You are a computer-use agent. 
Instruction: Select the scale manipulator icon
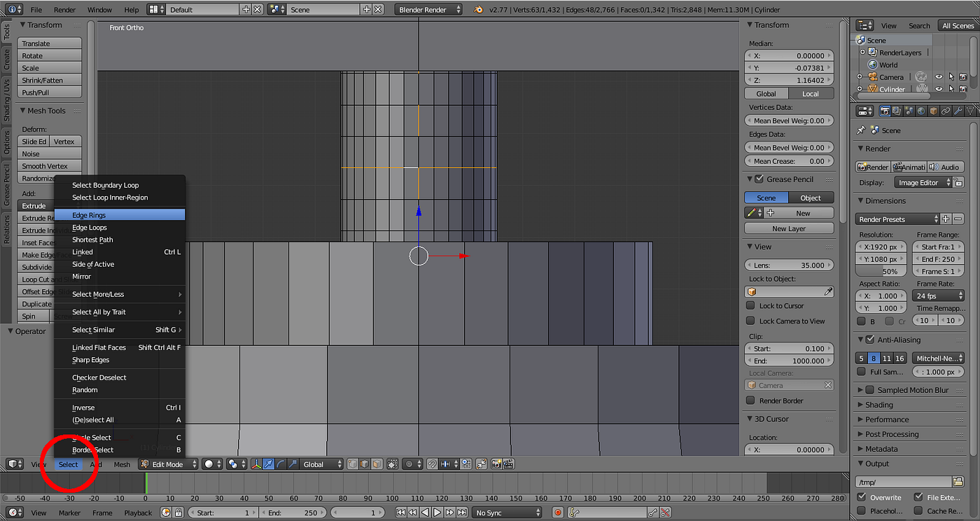(x=293, y=464)
